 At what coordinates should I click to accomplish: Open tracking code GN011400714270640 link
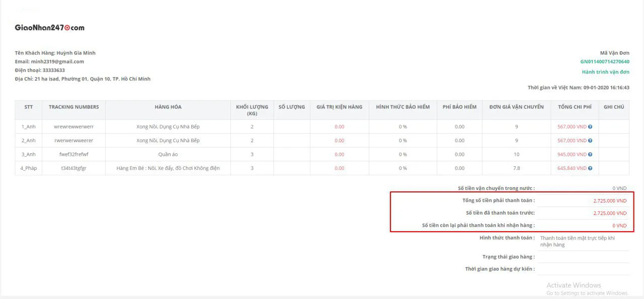(605, 62)
